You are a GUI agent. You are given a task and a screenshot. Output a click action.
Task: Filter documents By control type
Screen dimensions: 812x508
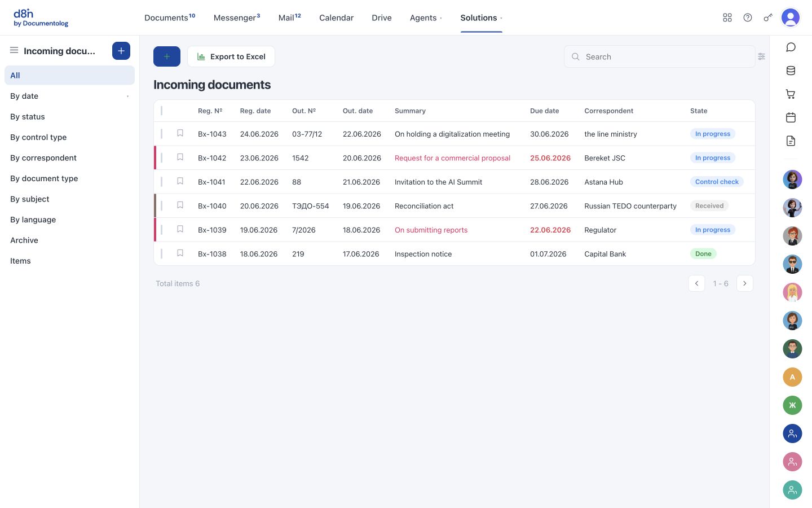[69, 137]
